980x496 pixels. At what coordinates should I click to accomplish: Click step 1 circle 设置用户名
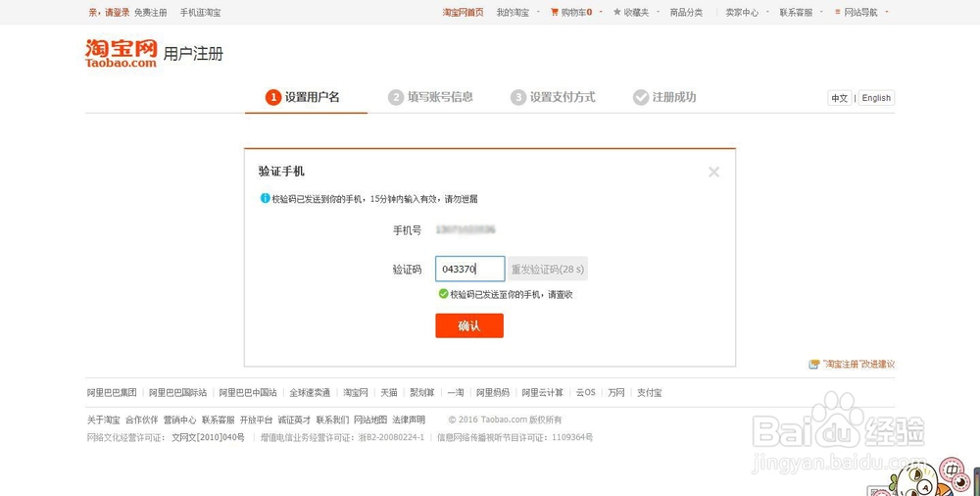[x=272, y=97]
